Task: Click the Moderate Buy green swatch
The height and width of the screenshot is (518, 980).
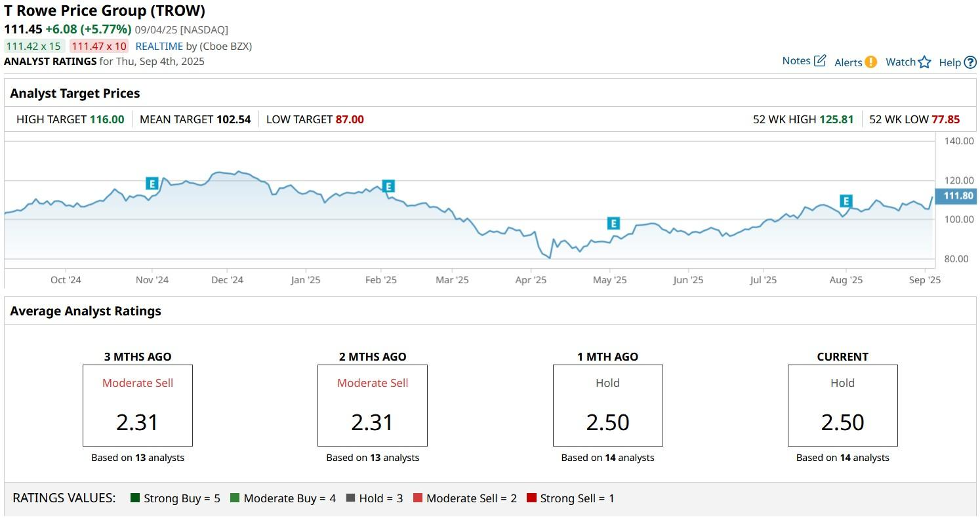Action: (235, 498)
